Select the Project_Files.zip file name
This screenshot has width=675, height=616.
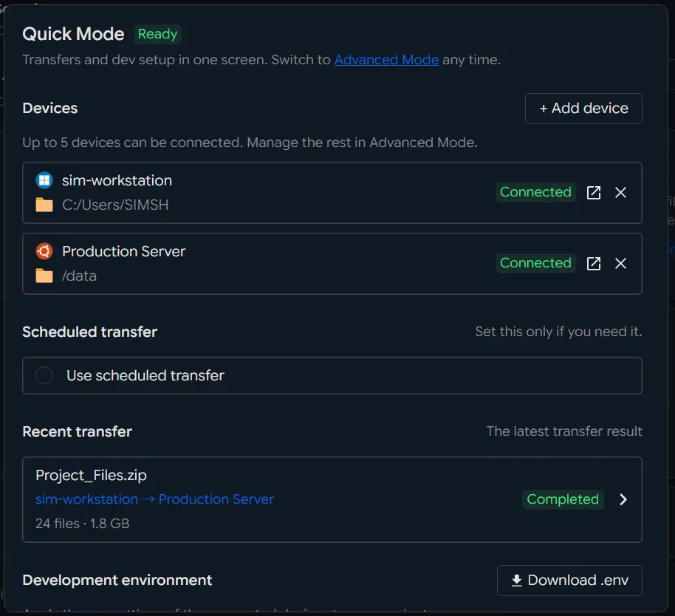point(91,475)
